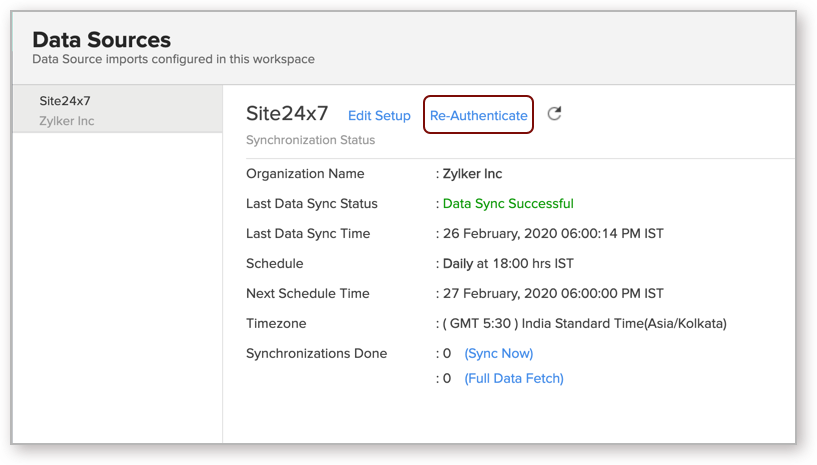Click the workspace data source imports description
Image resolution: width=817 pixels, height=465 pixels.
tap(173, 60)
